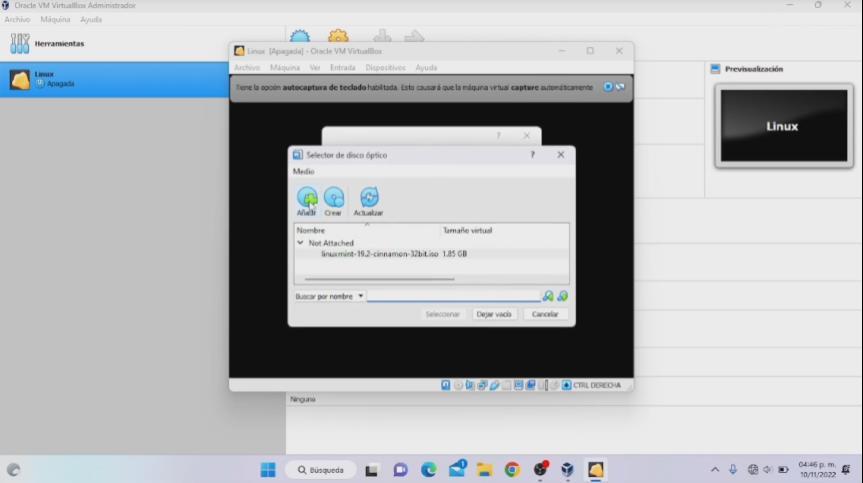Image resolution: width=863 pixels, height=483 pixels.
Task: Open Microsoft Edge from the taskbar
Action: [428, 470]
